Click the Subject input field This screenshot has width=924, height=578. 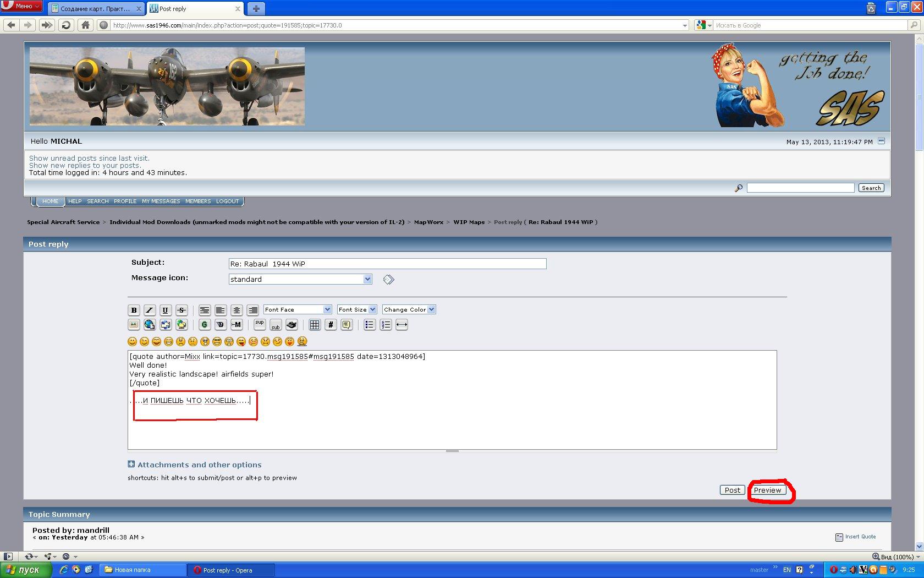[387, 264]
